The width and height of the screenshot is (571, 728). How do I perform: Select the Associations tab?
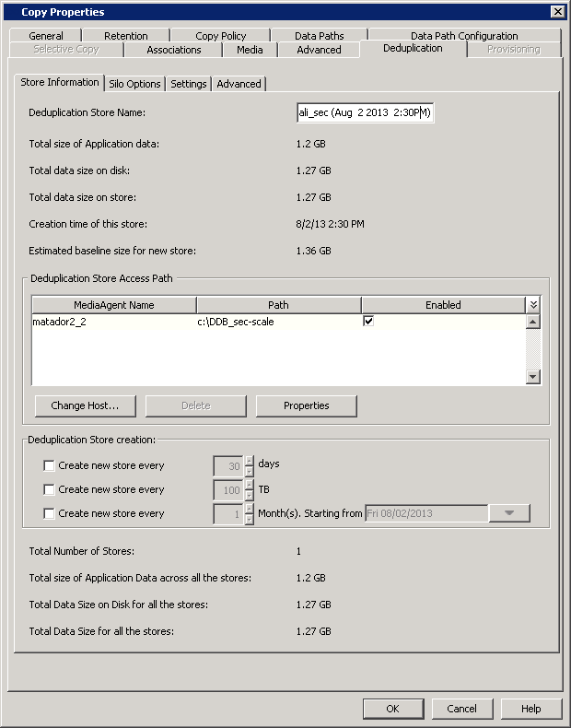[x=174, y=50]
